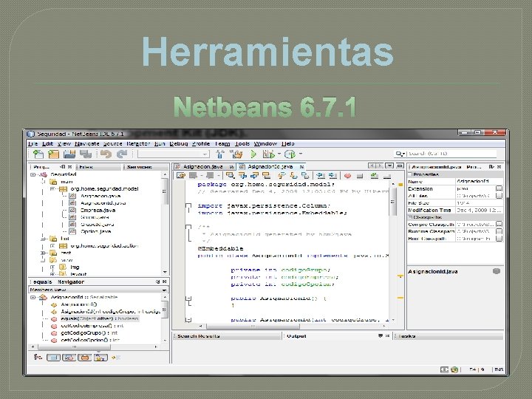Screen dimensions: 532x399
Task: Click the Find Previous Occurrence editor icon
Action: (242, 175)
